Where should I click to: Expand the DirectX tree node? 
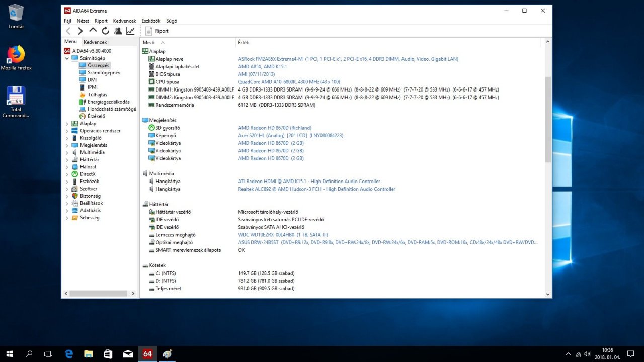tap(67, 174)
